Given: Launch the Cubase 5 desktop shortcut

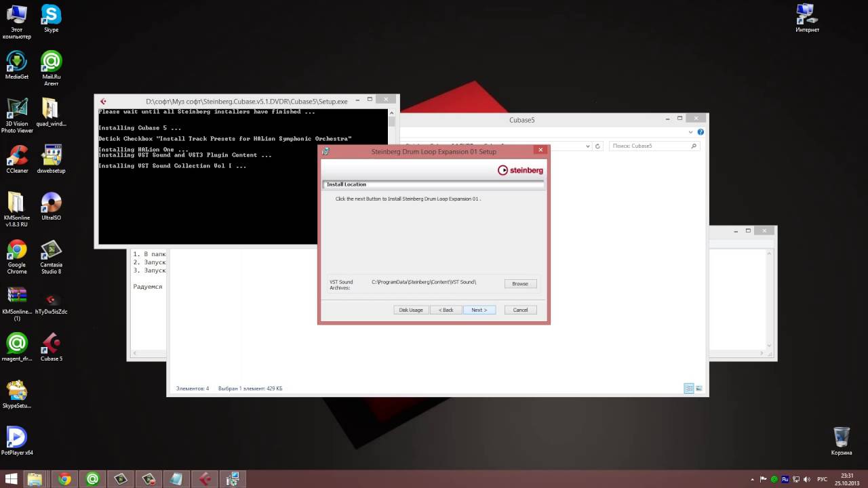Looking at the screenshot, I should (51, 347).
